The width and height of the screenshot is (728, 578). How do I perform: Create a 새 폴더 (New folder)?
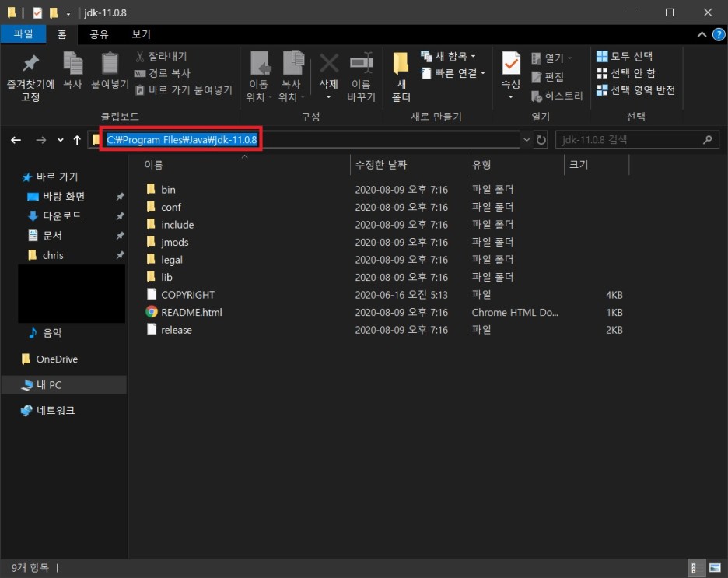pos(401,77)
